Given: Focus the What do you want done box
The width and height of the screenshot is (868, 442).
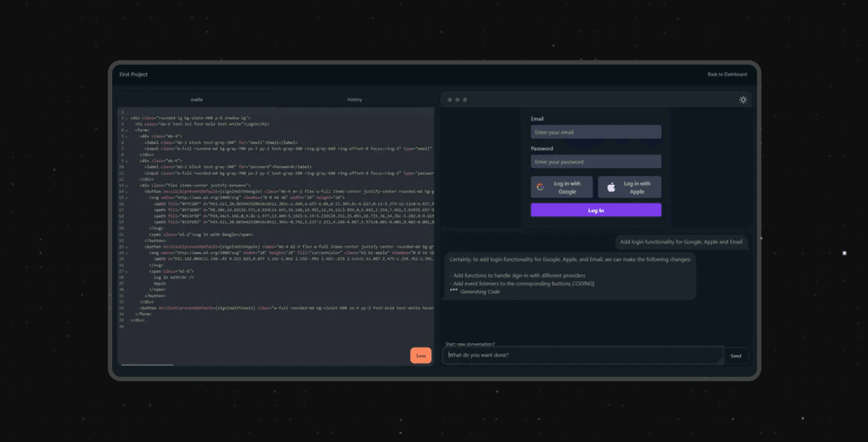Looking at the screenshot, I should (583, 355).
